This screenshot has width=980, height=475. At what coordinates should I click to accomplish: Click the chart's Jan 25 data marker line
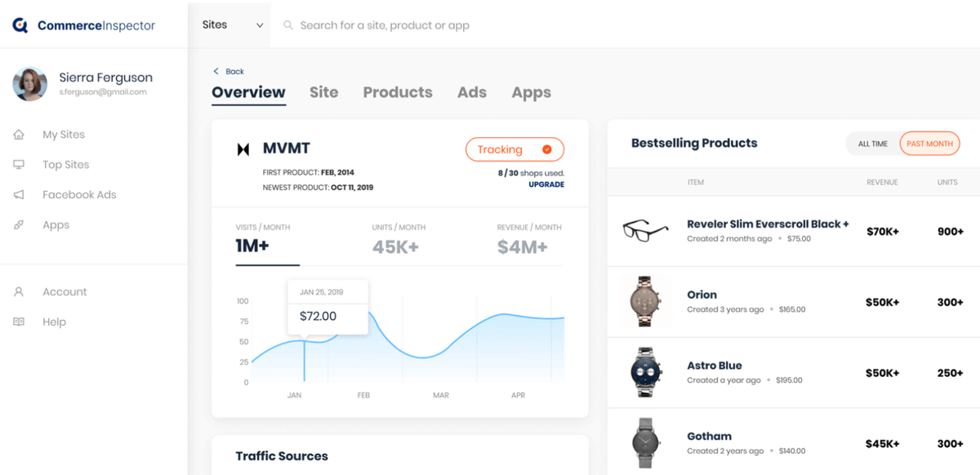point(305,360)
